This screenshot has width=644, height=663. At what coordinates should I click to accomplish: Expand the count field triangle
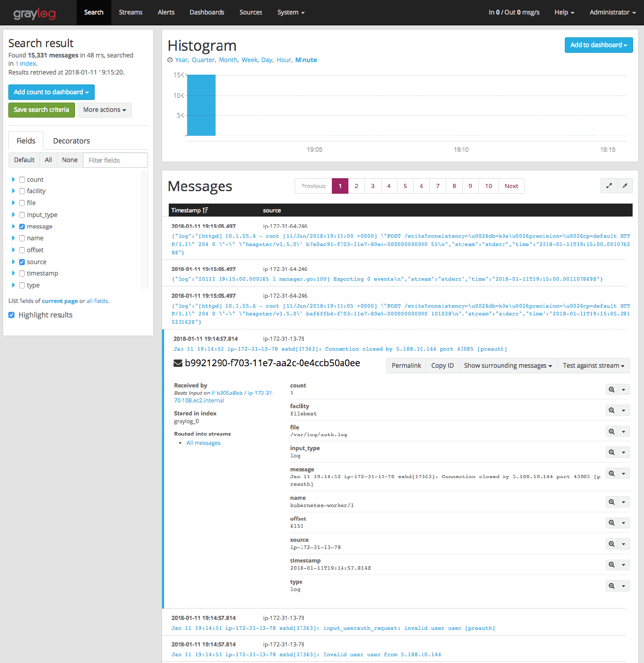pyautogui.click(x=13, y=180)
